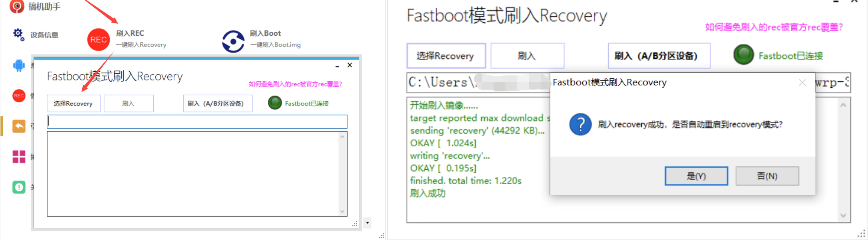Click 刷入 button in right window

[527, 56]
